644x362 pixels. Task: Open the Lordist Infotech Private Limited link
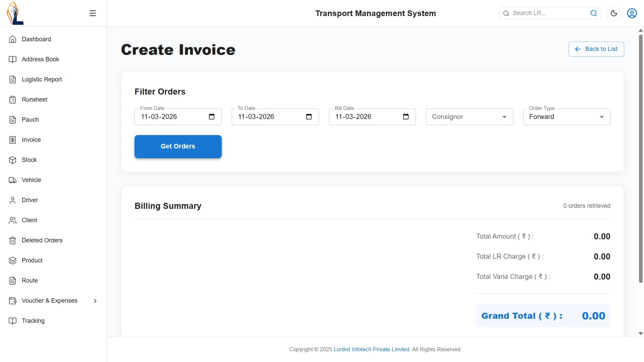pyautogui.click(x=371, y=349)
